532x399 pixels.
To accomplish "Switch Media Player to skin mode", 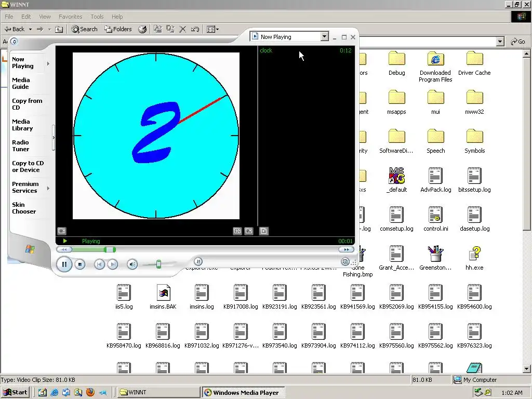I will (345, 262).
